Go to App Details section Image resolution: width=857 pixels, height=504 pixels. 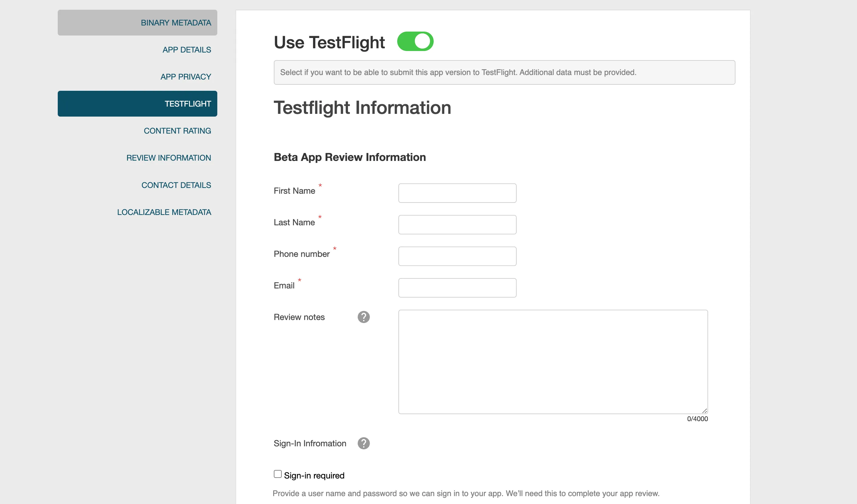coord(187,49)
